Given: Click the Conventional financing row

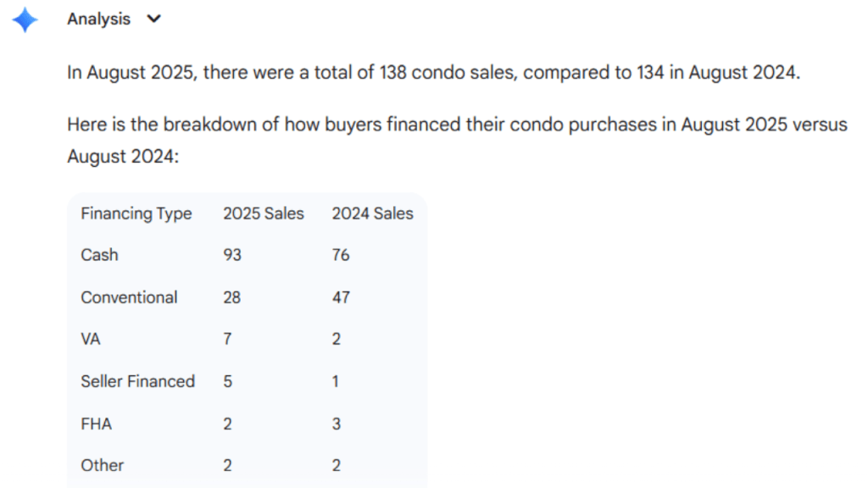Looking at the screenshot, I should coord(129,297).
